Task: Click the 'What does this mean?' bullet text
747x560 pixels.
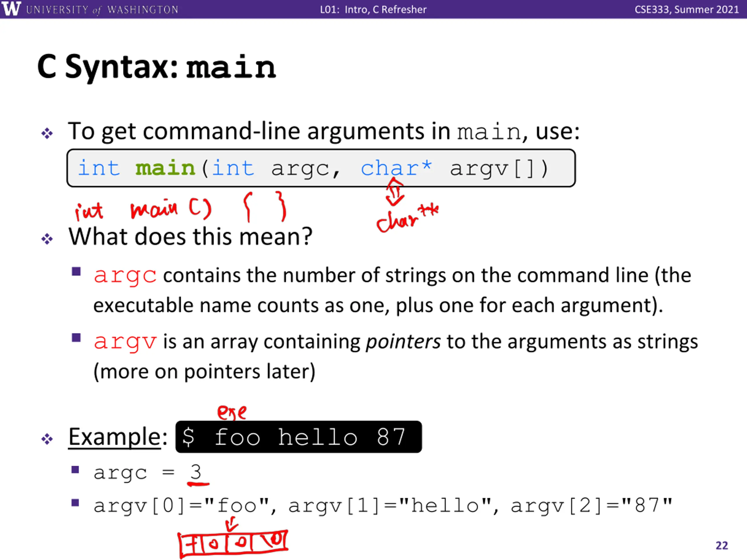Action: pyautogui.click(x=190, y=236)
